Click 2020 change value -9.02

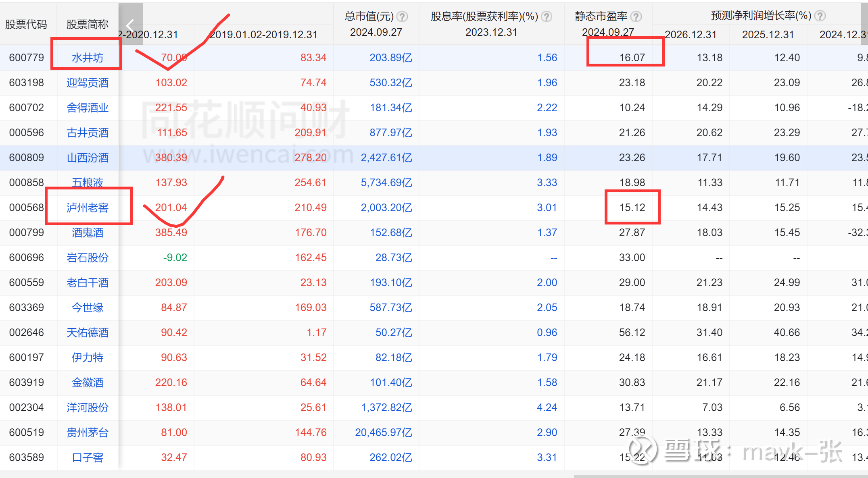[175, 258]
